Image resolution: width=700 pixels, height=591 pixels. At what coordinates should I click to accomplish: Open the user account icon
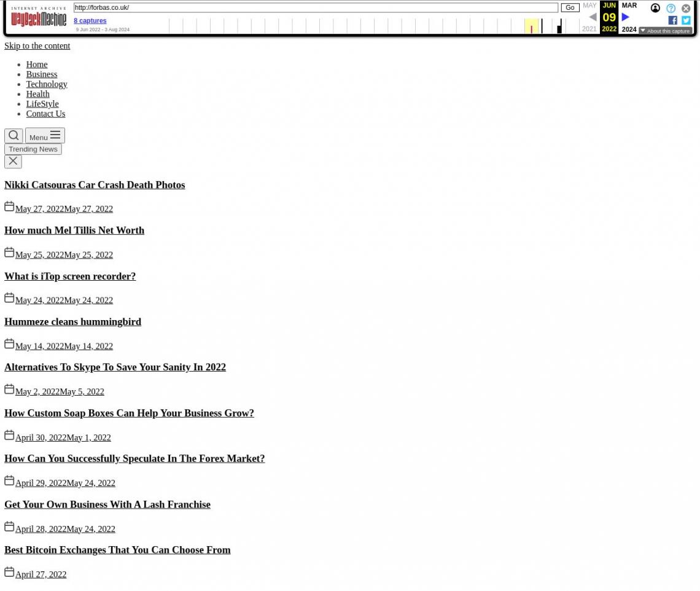pos(655,9)
